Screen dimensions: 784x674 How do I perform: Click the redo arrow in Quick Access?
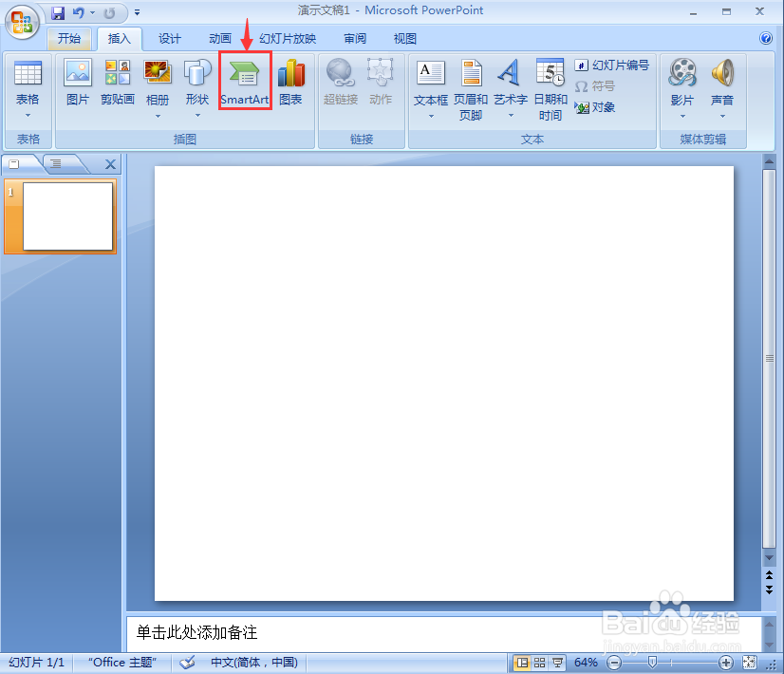pos(109,13)
